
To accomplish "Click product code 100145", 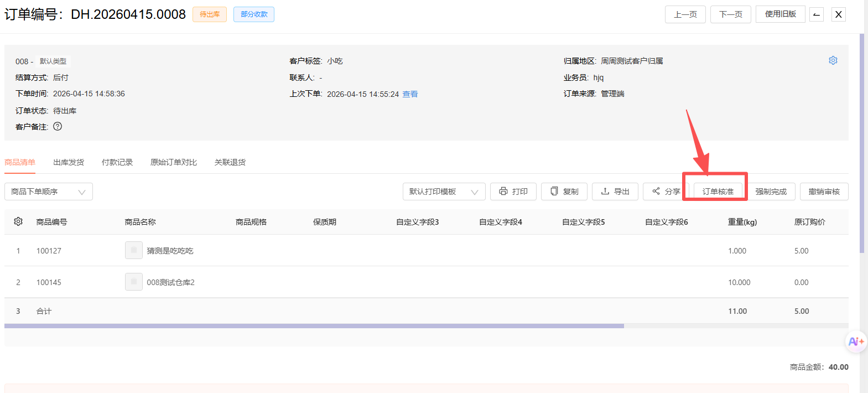I will (x=49, y=282).
